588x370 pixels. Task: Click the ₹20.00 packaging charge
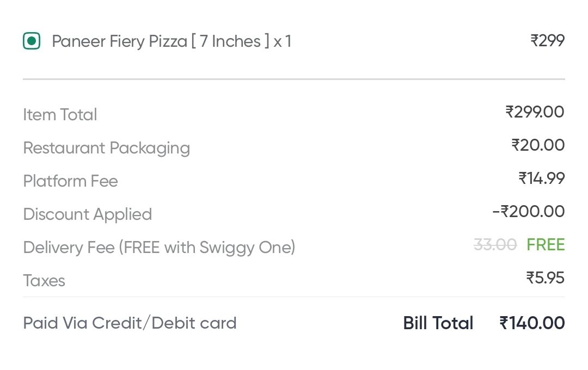click(538, 145)
